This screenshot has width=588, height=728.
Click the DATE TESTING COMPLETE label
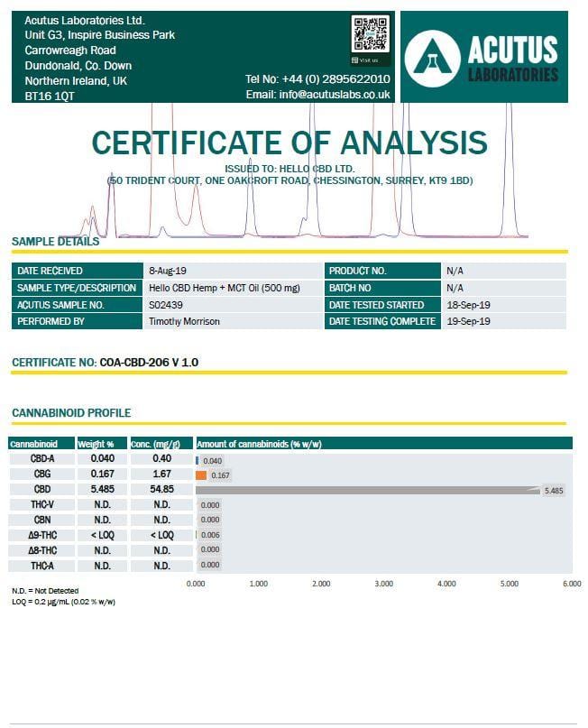click(x=382, y=321)
